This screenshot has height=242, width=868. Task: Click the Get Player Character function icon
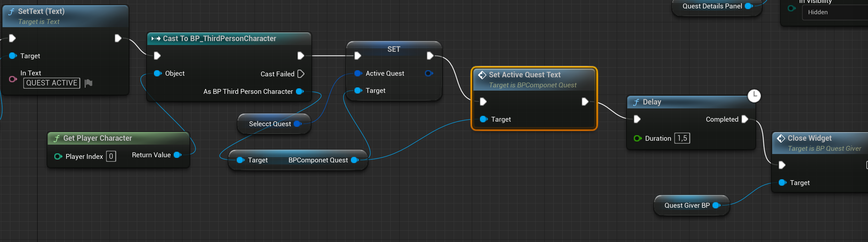click(x=57, y=138)
